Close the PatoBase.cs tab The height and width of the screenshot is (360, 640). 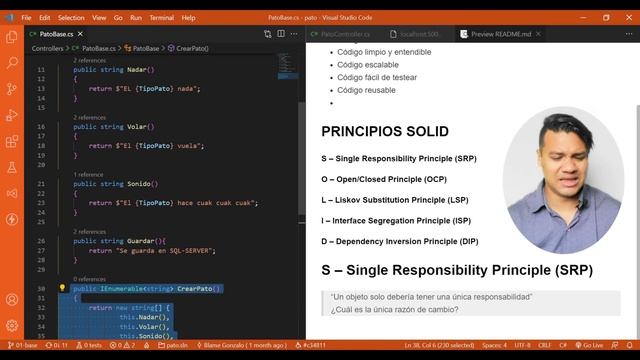click(x=80, y=34)
